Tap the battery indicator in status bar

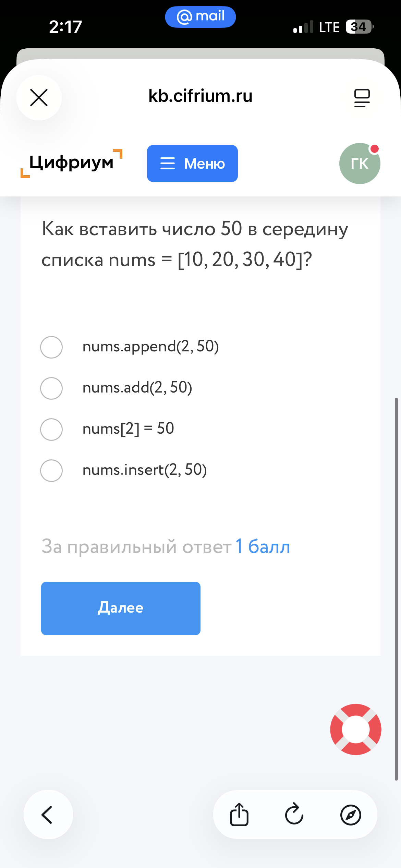coord(359,27)
